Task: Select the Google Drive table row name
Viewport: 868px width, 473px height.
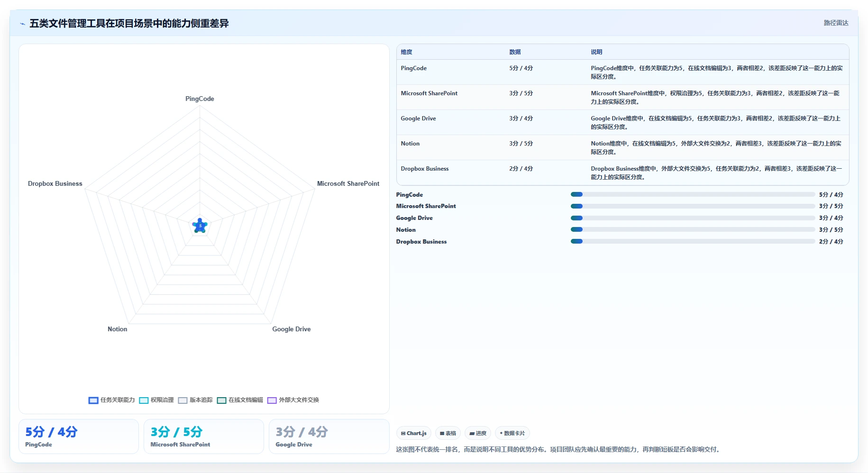Action: (x=418, y=118)
